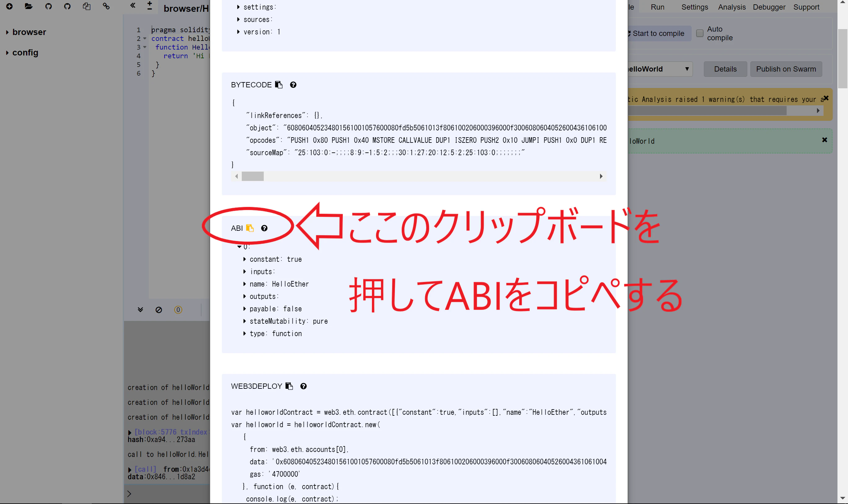Open help for ABI section
Image resolution: width=848 pixels, height=504 pixels.
(264, 228)
